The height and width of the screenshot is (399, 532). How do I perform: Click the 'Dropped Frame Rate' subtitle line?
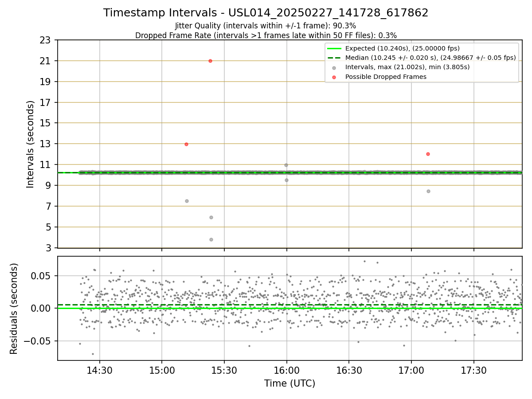pyautogui.click(x=266, y=35)
